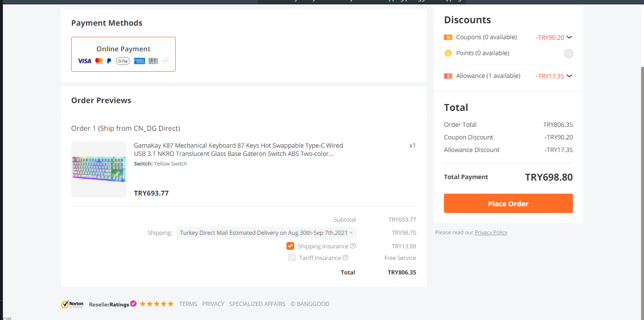This screenshot has height=320, width=644.
Task: Click the more payment methods ellipsis icon
Action: coord(165,61)
